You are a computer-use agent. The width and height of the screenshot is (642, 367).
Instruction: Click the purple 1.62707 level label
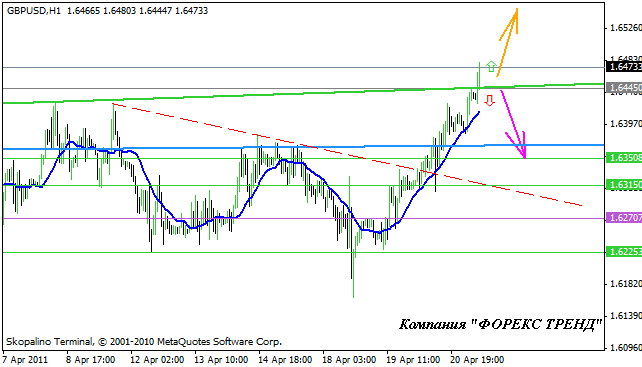624,218
